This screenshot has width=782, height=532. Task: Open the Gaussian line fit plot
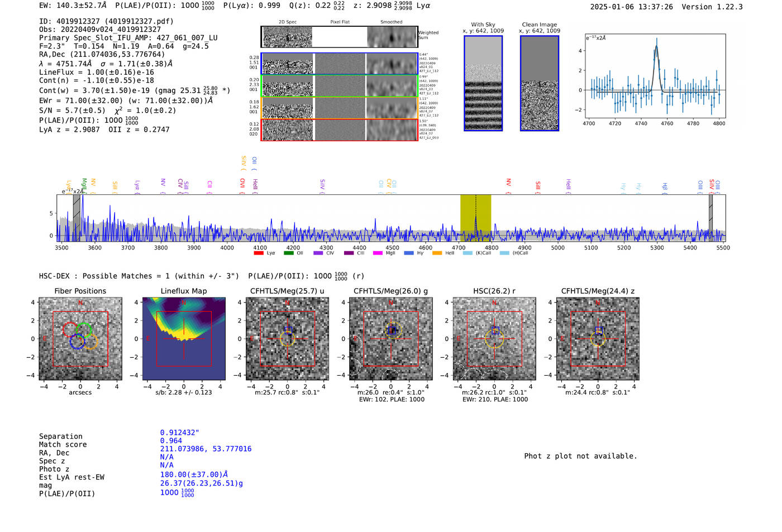tap(655, 76)
